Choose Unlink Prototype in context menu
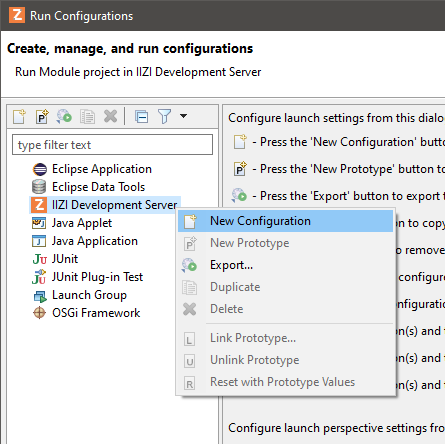The height and width of the screenshot is (444, 445). click(x=286, y=360)
